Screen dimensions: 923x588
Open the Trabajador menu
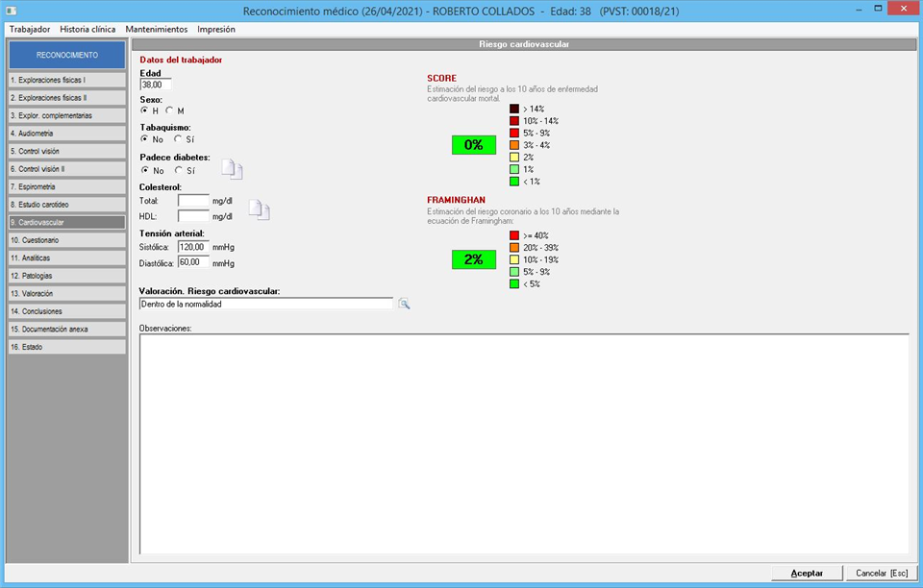(29, 29)
